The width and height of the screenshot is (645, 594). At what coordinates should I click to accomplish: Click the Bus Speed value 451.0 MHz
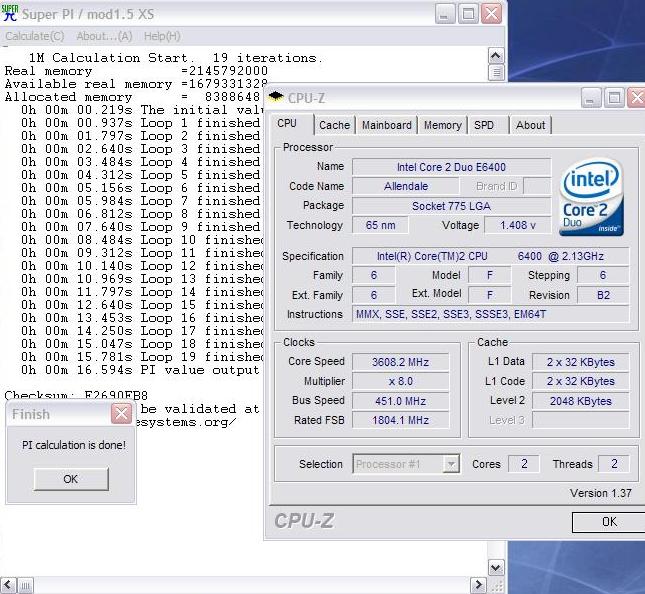(400, 401)
